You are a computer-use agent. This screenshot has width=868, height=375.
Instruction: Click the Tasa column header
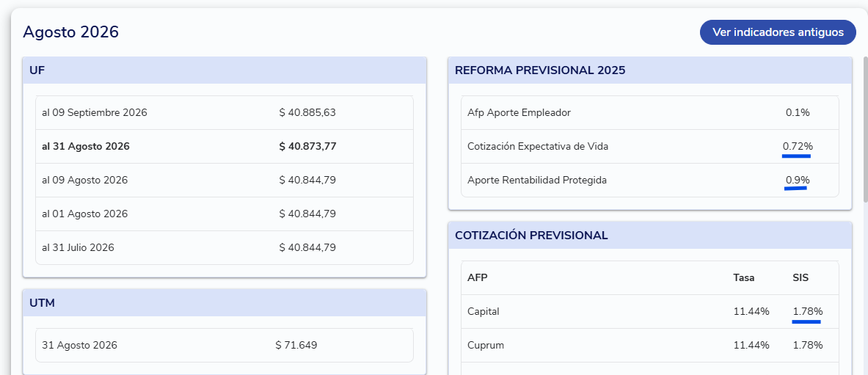[744, 277]
